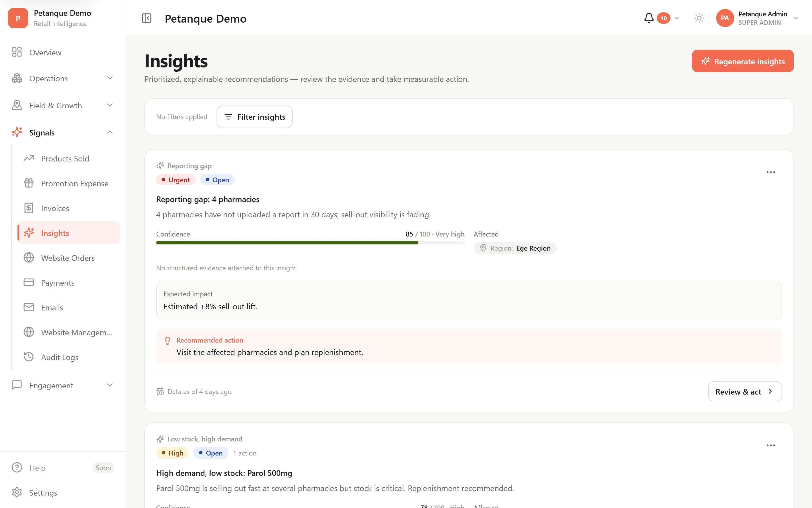Click the Audit Logs history icon
Image resolution: width=812 pixels, height=508 pixels.
[29, 357]
